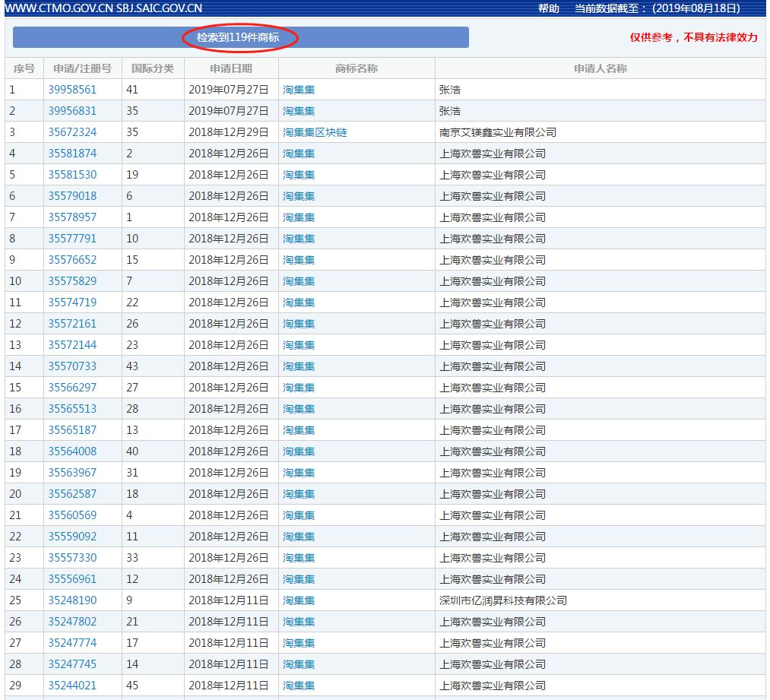Click the 检索到119件商标 result count text
This screenshot has height=700, width=770.
click(x=238, y=37)
